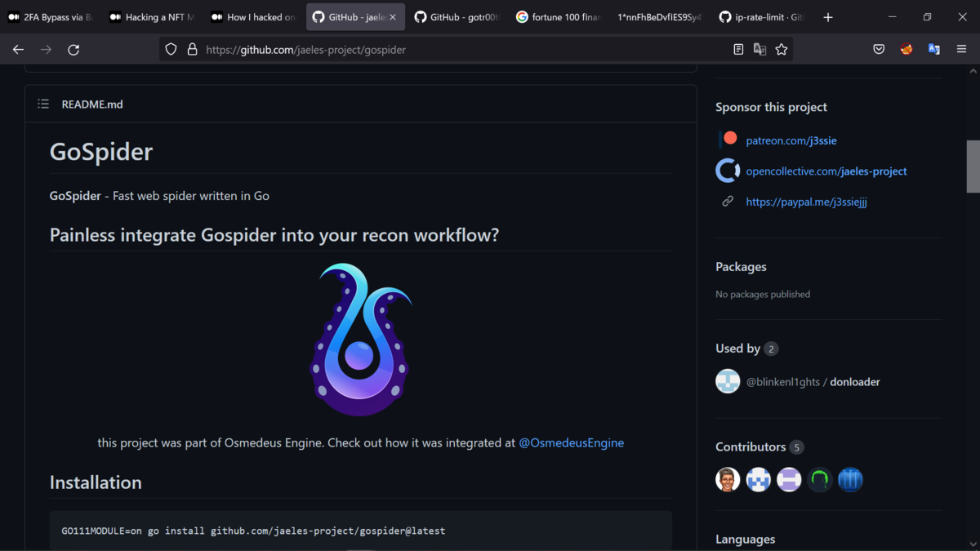Click the Packages heading link
The image size is (980, 551).
click(x=741, y=267)
